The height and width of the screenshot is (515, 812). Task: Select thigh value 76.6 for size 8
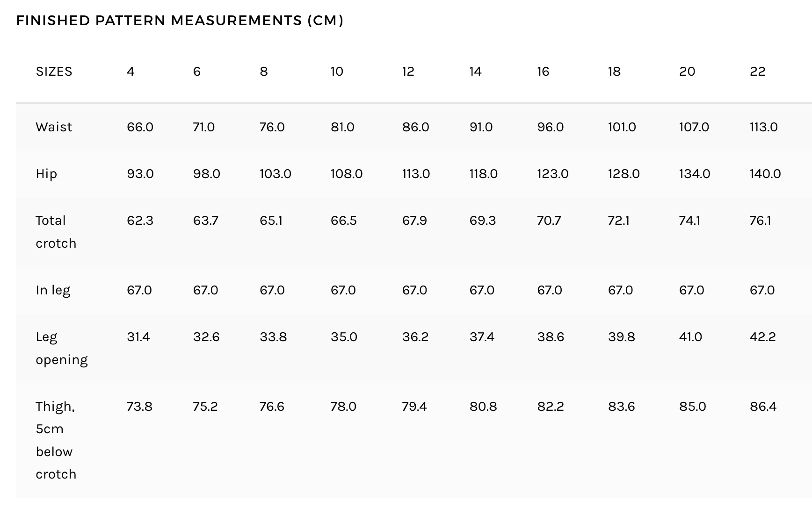[x=272, y=407]
